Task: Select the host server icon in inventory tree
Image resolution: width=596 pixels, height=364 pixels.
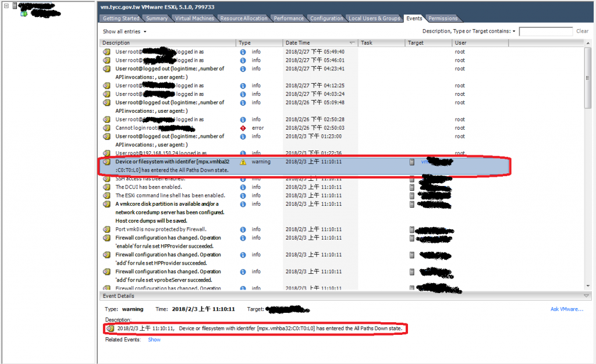Action: (15, 5)
